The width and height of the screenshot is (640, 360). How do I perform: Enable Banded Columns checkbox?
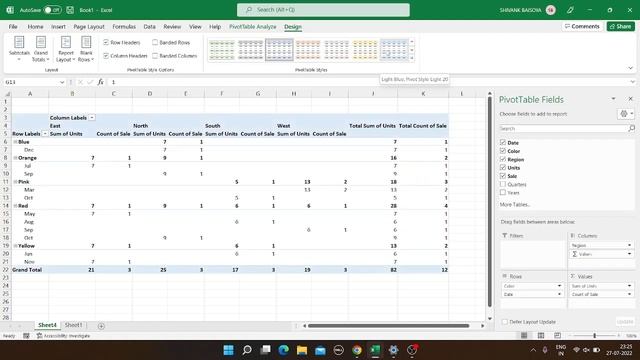(155, 56)
